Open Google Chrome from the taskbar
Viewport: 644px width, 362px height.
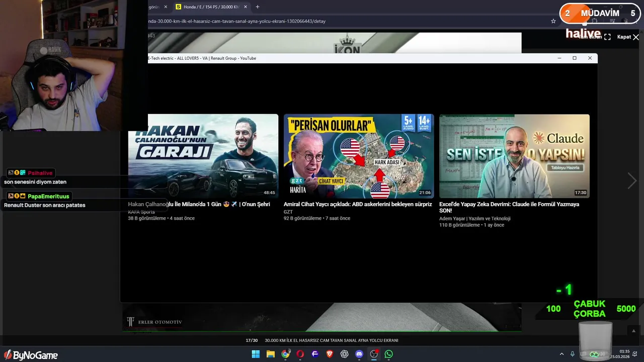pos(285,354)
